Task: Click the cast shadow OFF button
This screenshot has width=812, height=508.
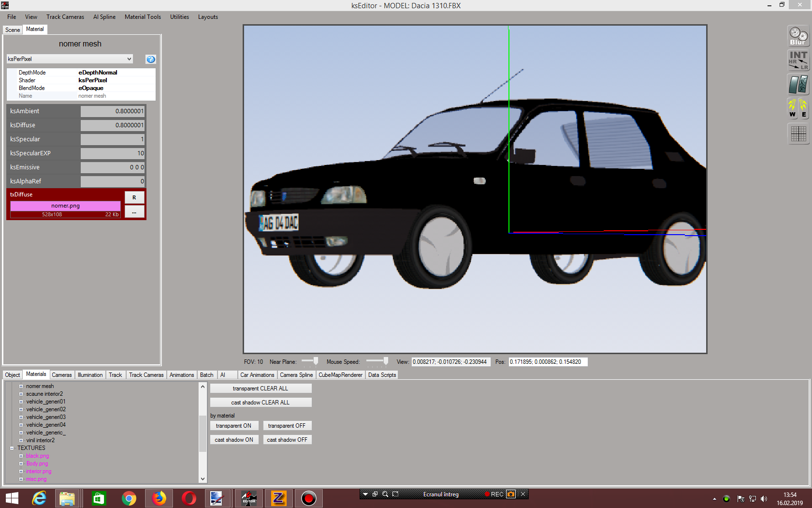Action: pyautogui.click(x=287, y=440)
